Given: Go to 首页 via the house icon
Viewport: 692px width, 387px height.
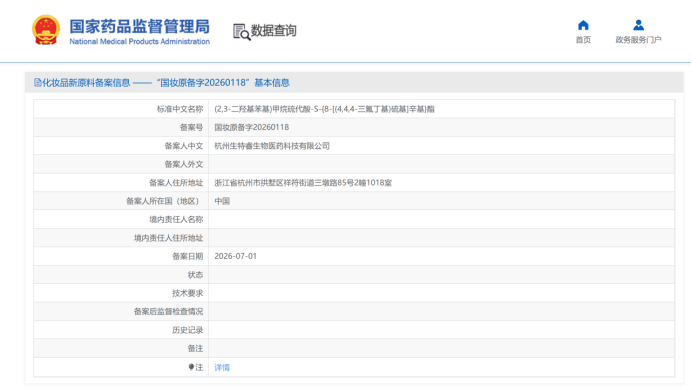Looking at the screenshot, I should pyautogui.click(x=583, y=25).
